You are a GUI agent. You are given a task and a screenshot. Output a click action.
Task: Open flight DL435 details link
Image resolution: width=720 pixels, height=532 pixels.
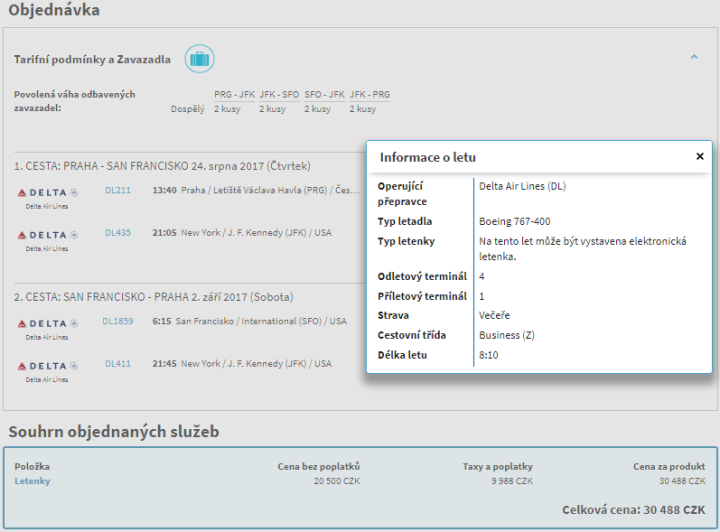(x=118, y=232)
